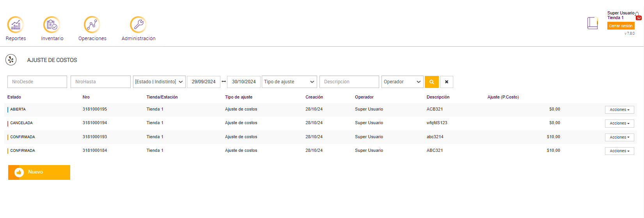Open the Operaciones graph icon
This screenshot has height=218, width=644.
coord(92,25)
